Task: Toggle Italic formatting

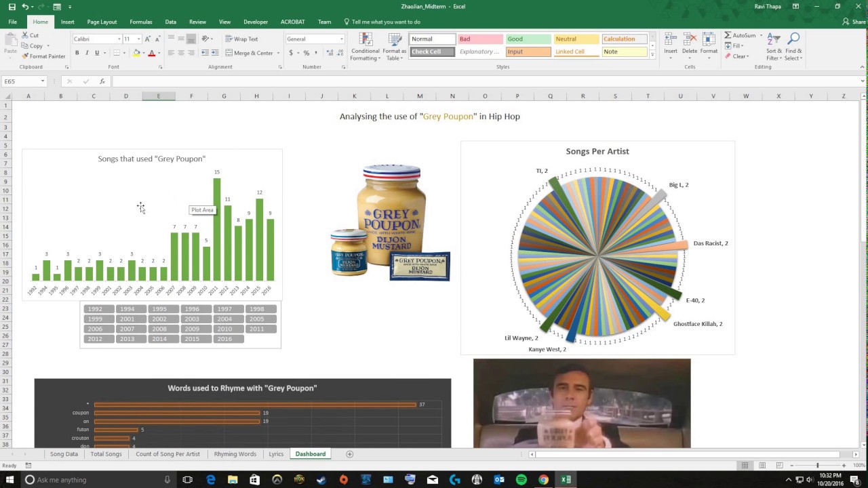Action: pos(87,53)
